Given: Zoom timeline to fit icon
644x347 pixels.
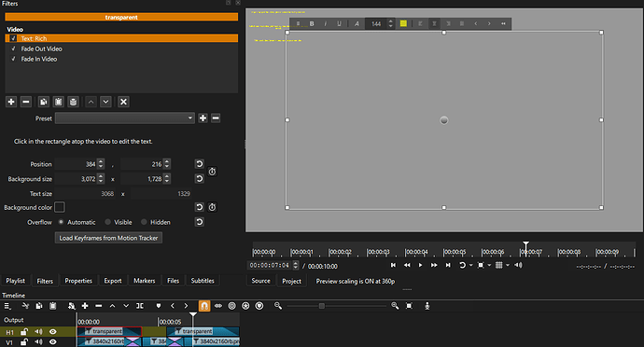Looking at the screenshot, I should tap(409, 306).
